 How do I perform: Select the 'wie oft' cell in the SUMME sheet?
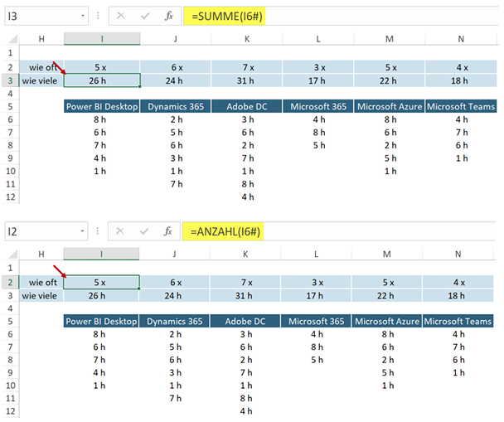[x=41, y=67]
